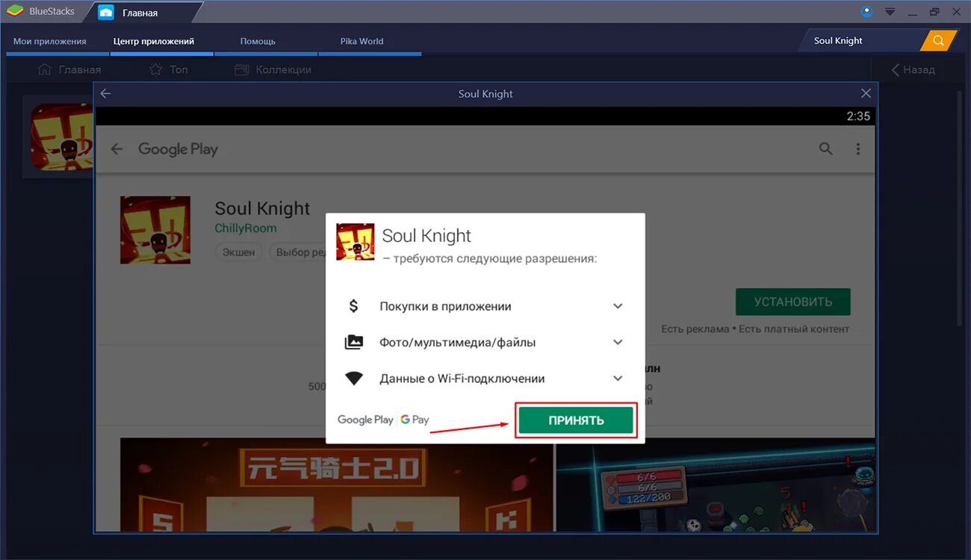This screenshot has width=971, height=560.
Task: Close the Soul Knight window
Action: click(x=866, y=93)
